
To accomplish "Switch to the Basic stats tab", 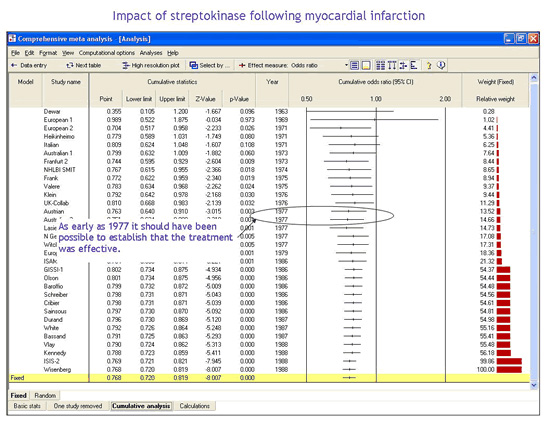I will click(27, 406).
